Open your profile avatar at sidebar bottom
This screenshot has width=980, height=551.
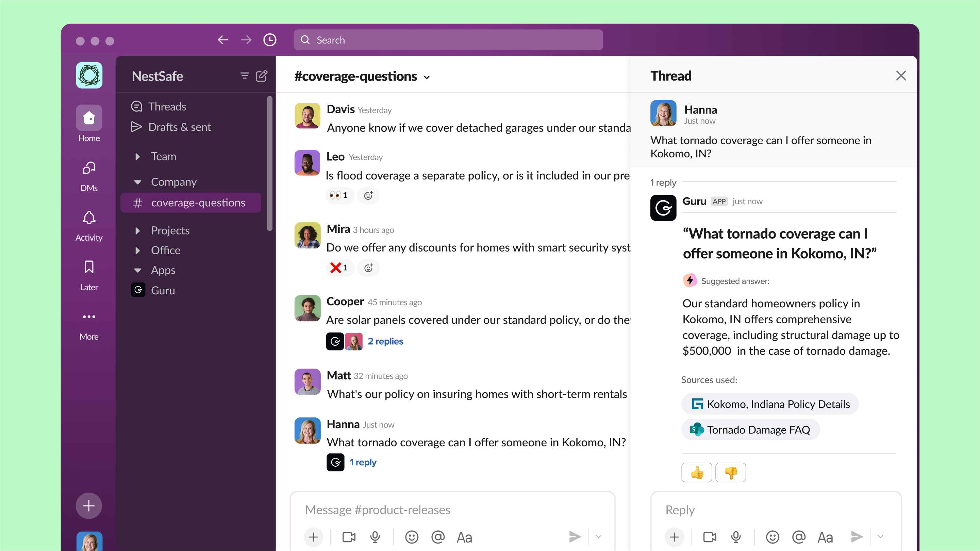[89, 541]
